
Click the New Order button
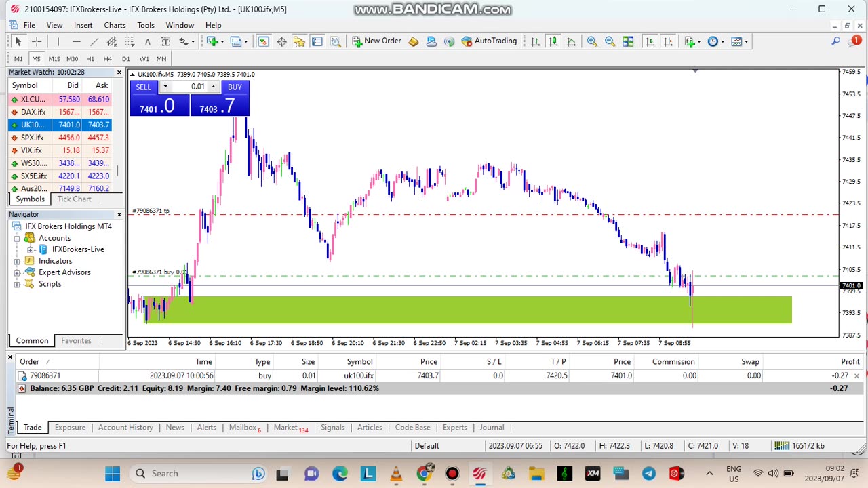376,41
